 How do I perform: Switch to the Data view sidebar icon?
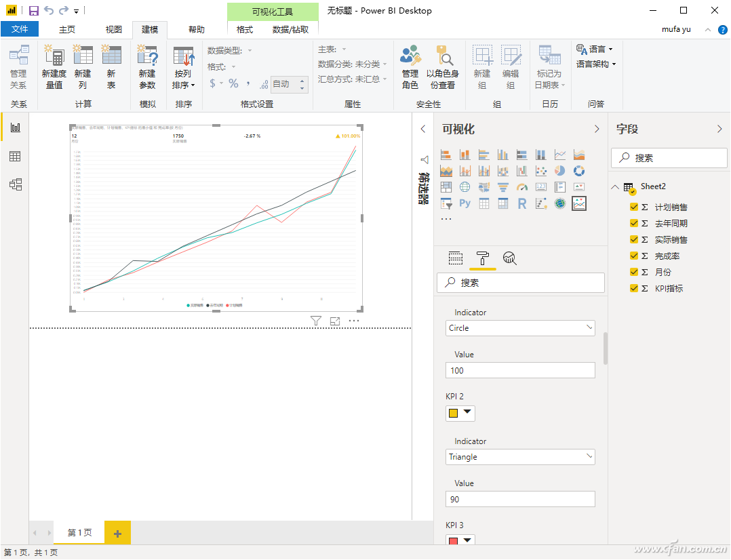click(x=15, y=157)
